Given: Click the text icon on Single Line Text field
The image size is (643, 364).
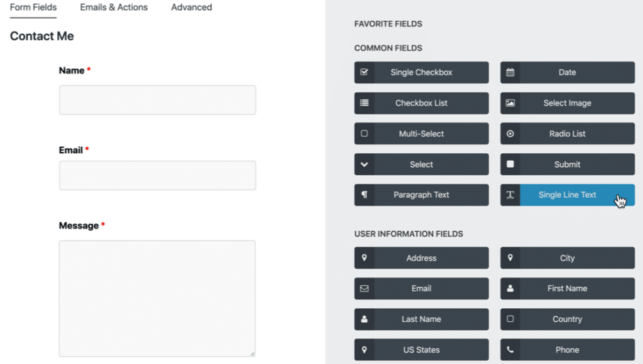Looking at the screenshot, I should (510, 195).
